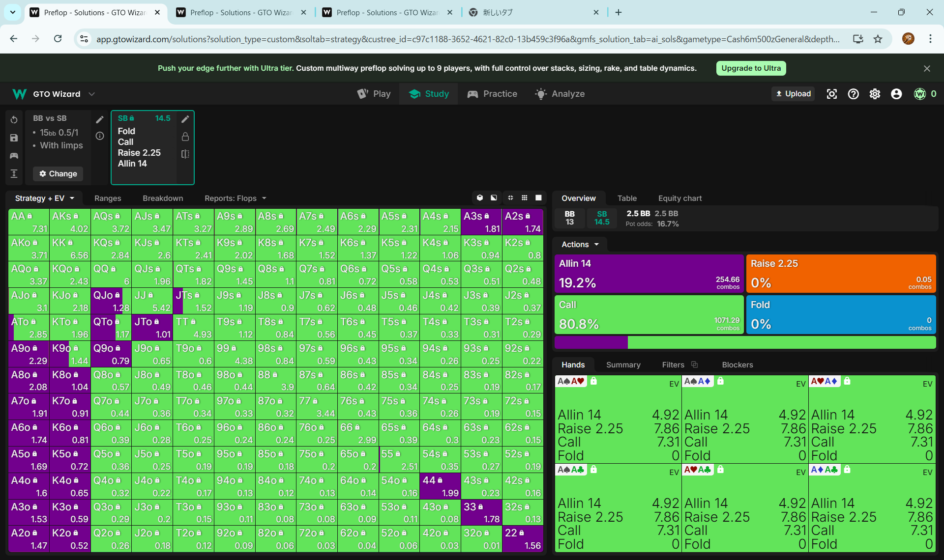
Task: Click the screenshot capture icon in top bar
Action: coord(831,94)
